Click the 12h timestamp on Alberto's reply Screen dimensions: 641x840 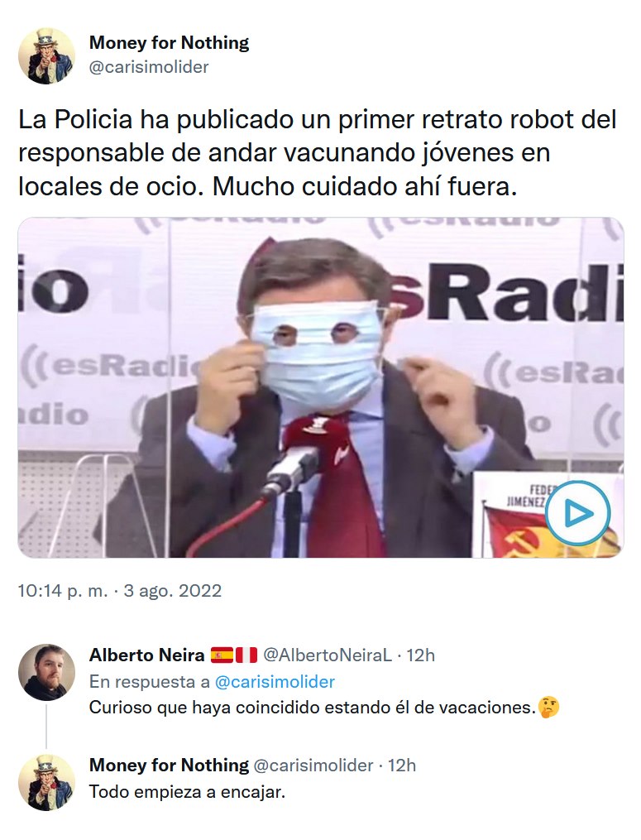click(420, 655)
